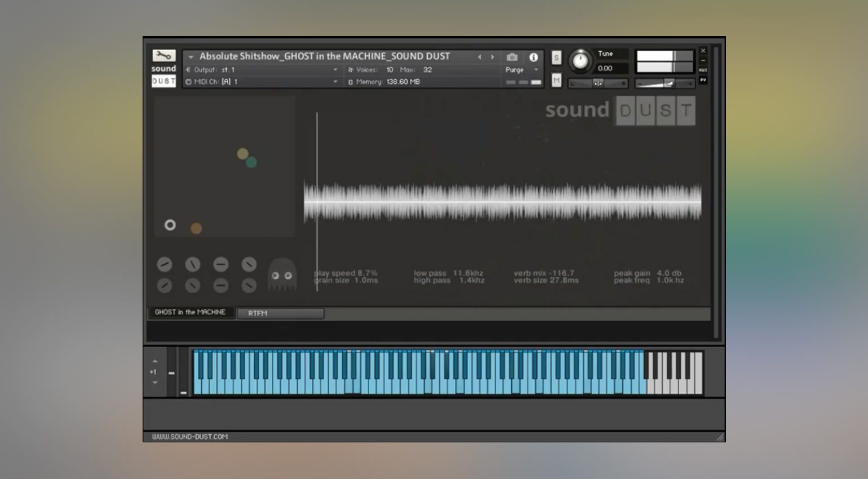Click the WWW.SOUND-DUST.COM text

coord(190,437)
